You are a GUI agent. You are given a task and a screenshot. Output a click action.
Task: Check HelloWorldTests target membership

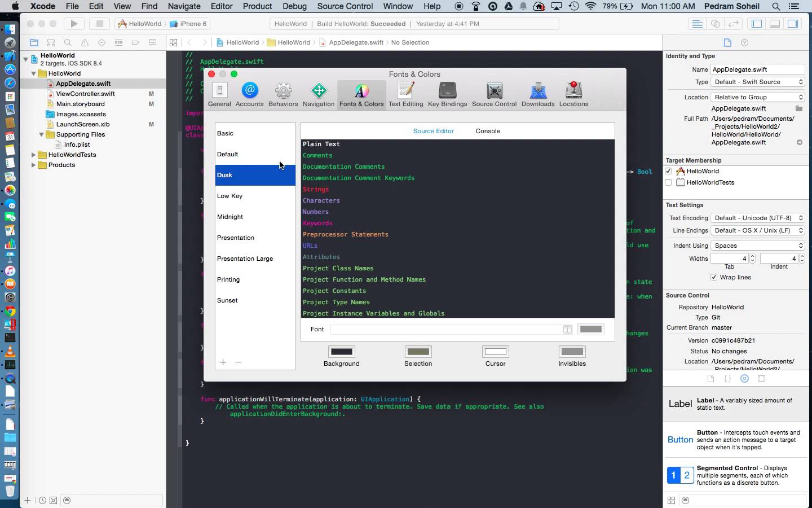coord(668,182)
